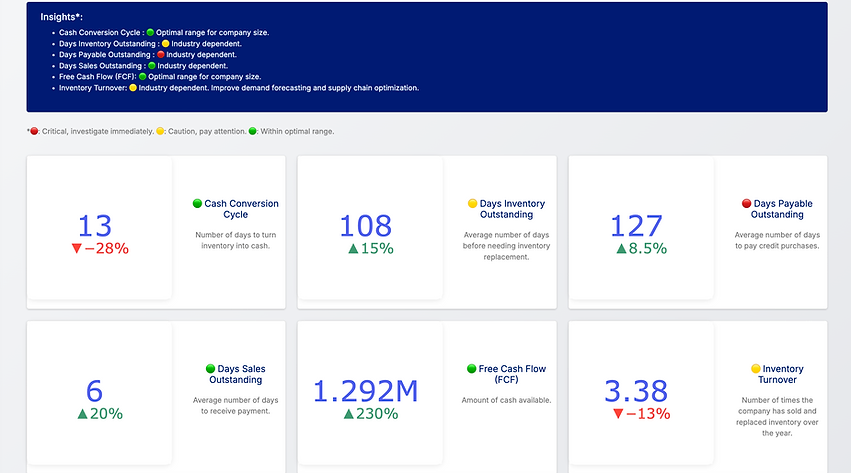
Task: Click the red Critical dot in the legend
Action: 35,131
